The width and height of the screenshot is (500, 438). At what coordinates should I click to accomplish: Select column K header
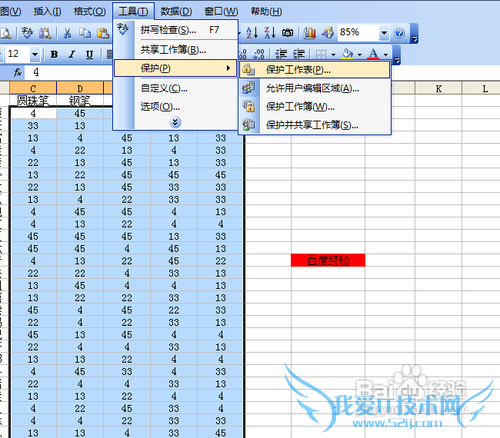tap(438, 89)
